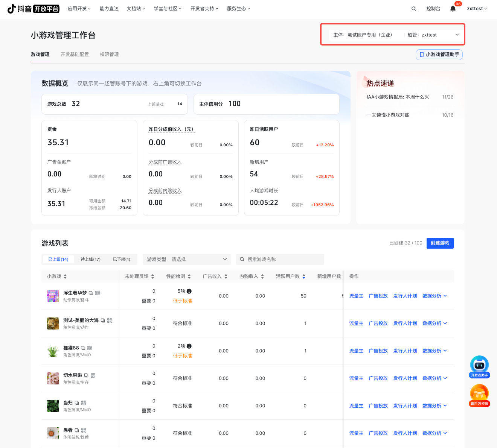The image size is (497, 448).
Task: Click the copy icon next to 浮生若华梦
Action: [x=91, y=293]
